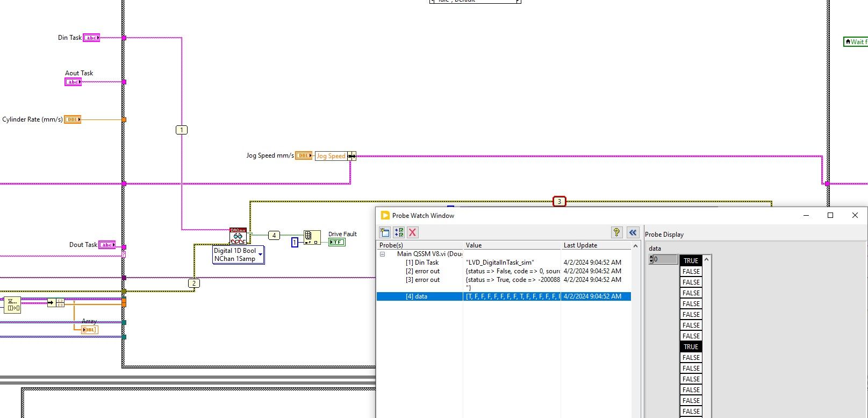The image size is (868, 418).
Task: Collapse probe display with double-arrow icon
Action: click(633, 232)
